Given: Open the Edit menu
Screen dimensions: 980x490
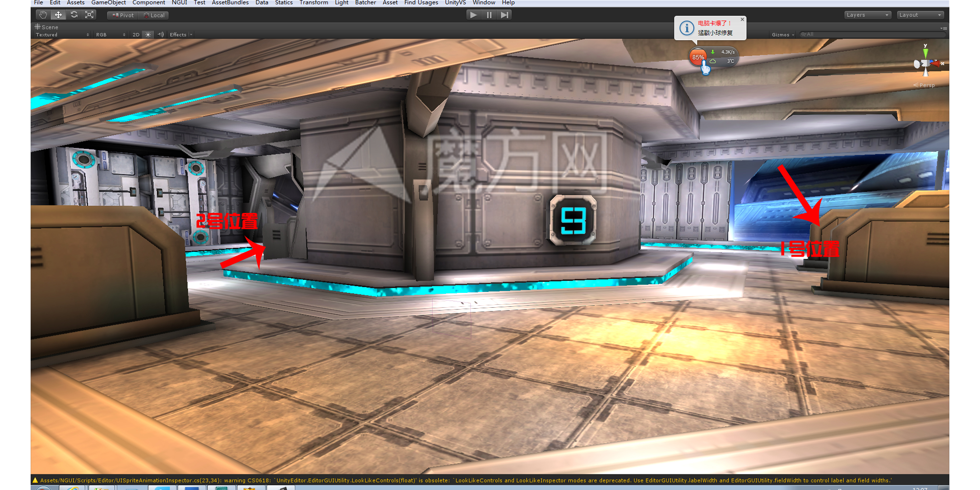Looking at the screenshot, I should (x=55, y=2).
